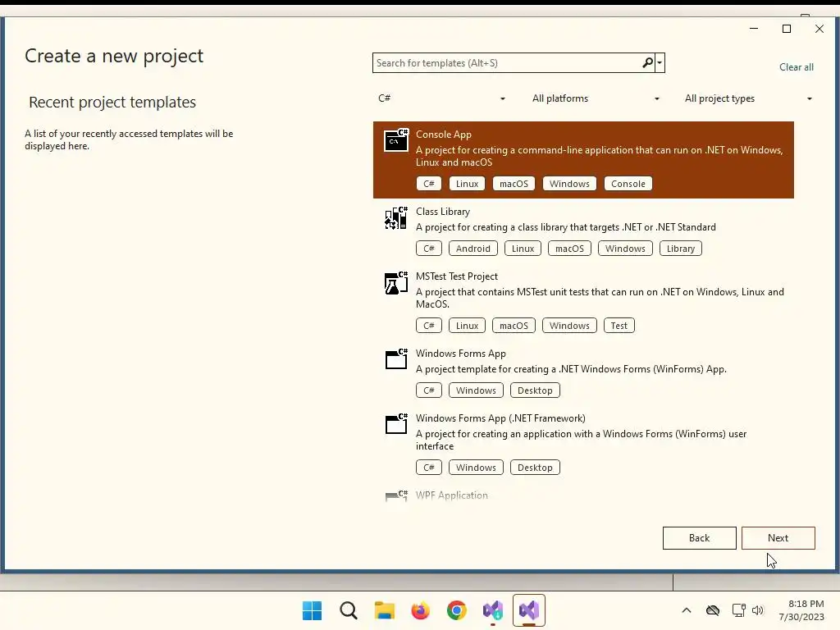Launch Google Chrome from the taskbar
840x630 pixels.
point(456,610)
